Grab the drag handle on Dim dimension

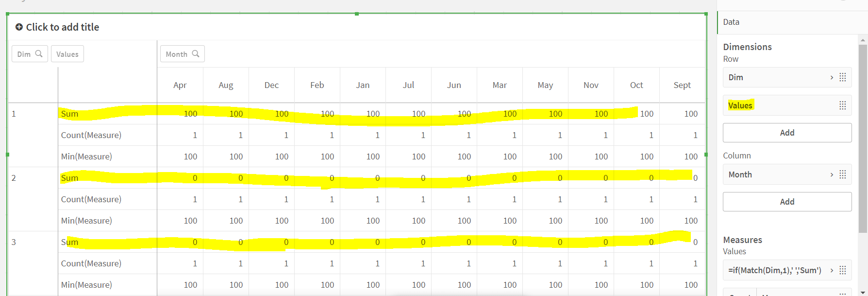click(x=843, y=77)
